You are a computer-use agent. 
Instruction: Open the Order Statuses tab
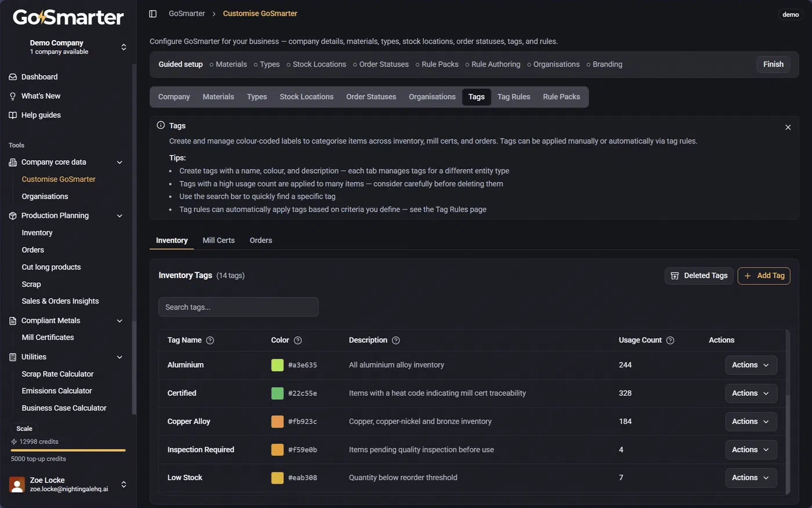pyautogui.click(x=371, y=97)
